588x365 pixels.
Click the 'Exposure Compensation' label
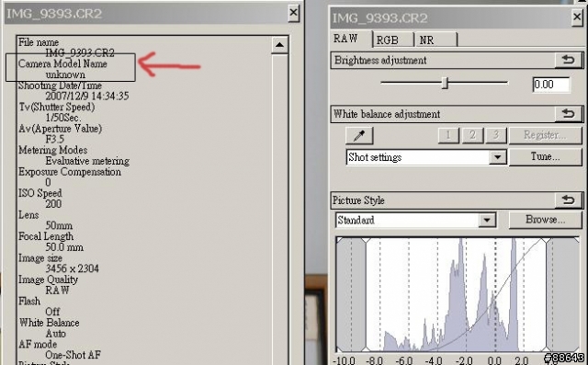point(70,172)
